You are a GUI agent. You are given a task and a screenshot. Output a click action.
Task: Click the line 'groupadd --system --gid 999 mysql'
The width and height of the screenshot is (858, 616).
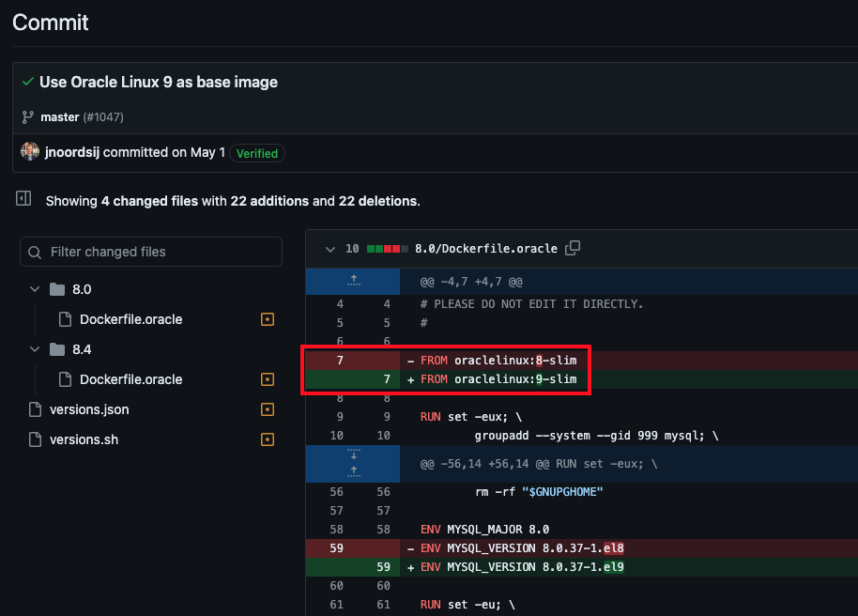pyautogui.click(x=596, y=436)
